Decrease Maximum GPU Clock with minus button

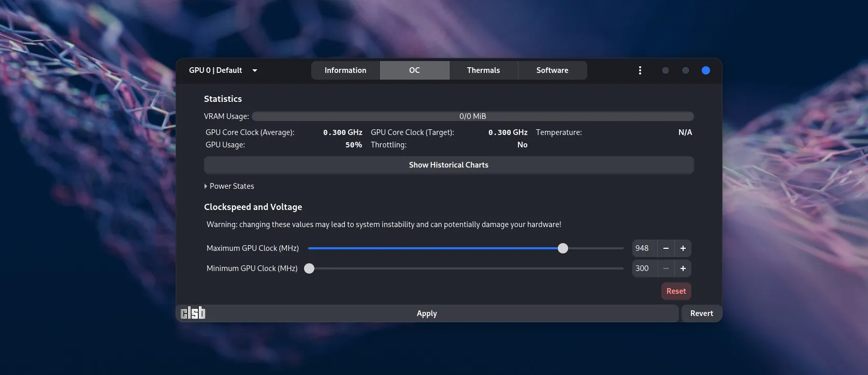(x=666, y=248)
